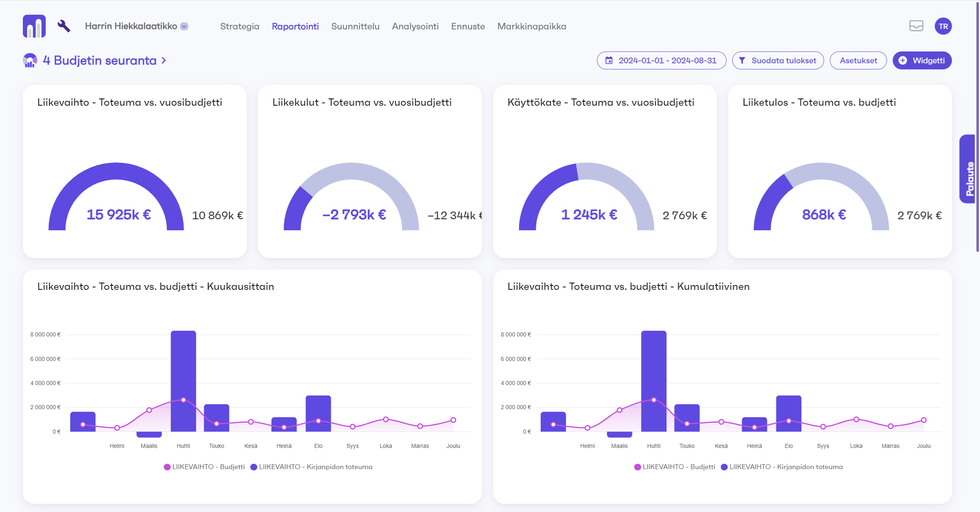
Task: Click the Budjetin seuranta dashboard icon
Action: pyautogui.click(x=30, y=60)
